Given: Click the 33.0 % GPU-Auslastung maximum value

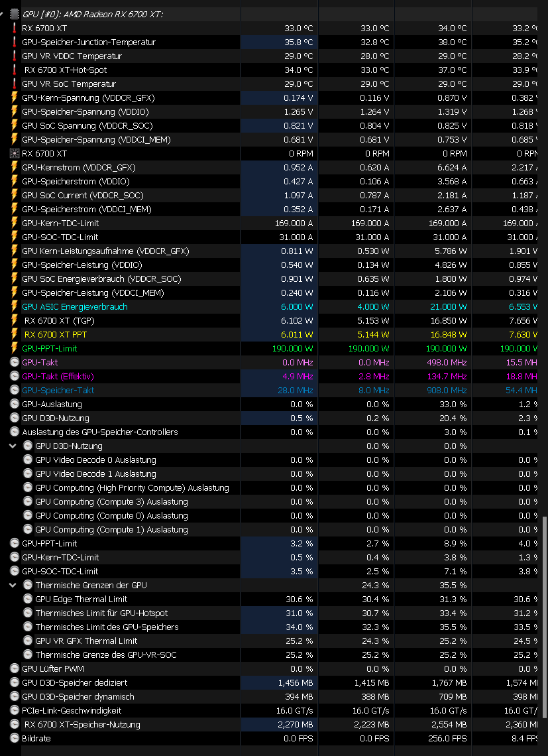Looking at the screenshot, I should [x=453, y=405].
